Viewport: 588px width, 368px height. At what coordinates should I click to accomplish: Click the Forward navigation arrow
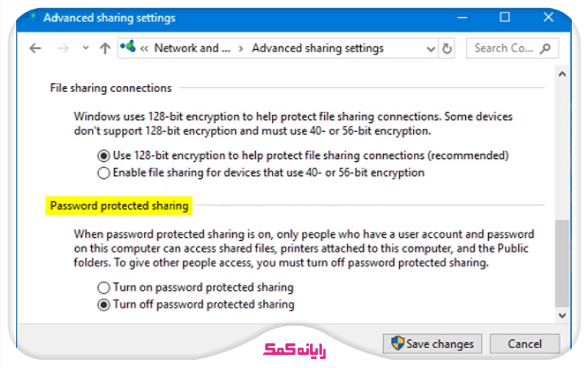click(63, 49)
